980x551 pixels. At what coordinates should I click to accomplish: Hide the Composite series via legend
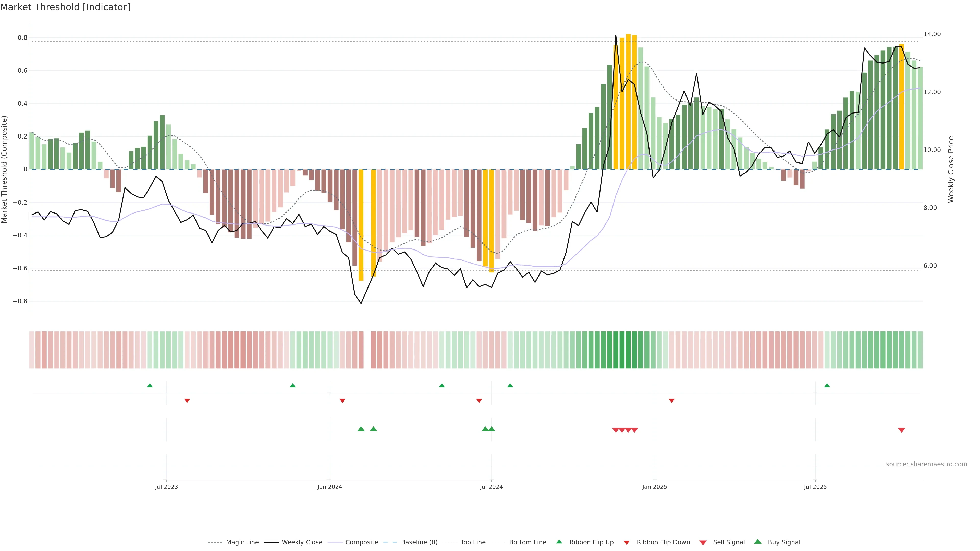tap(361, 542)
